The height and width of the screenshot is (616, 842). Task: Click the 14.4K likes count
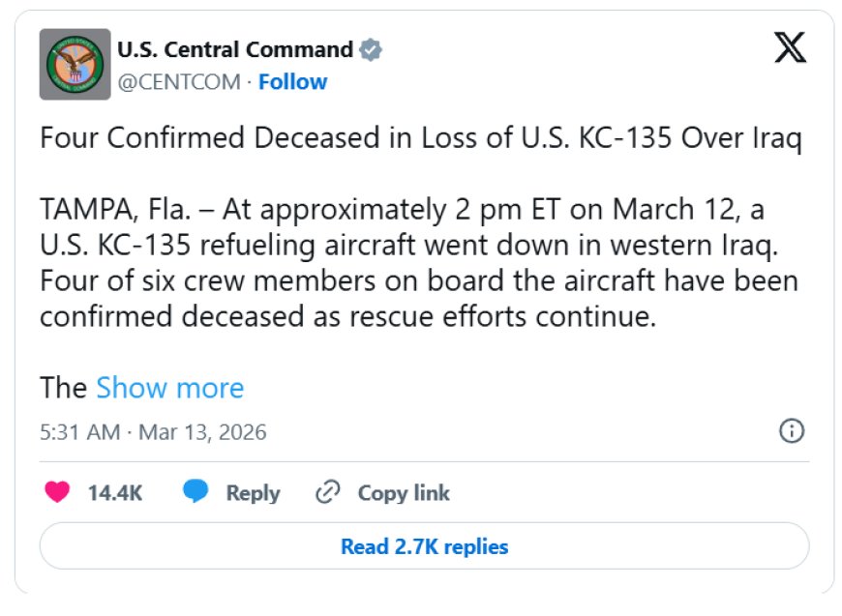115,493
